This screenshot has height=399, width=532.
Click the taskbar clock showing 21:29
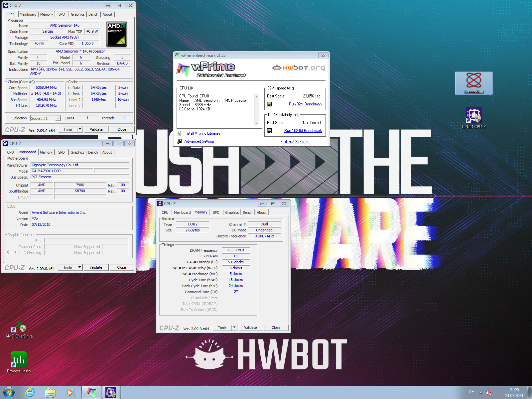(514, 393)
